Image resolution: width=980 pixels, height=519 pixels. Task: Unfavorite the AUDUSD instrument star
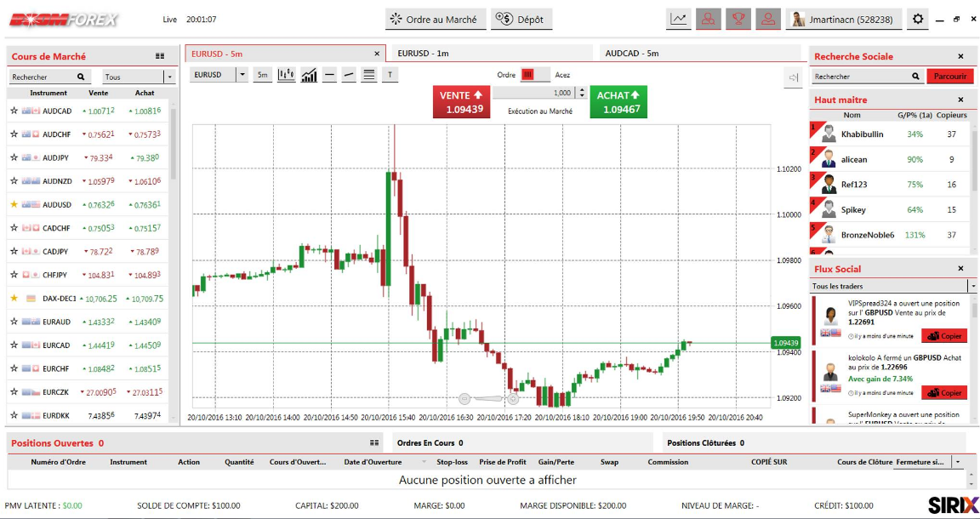14,204
